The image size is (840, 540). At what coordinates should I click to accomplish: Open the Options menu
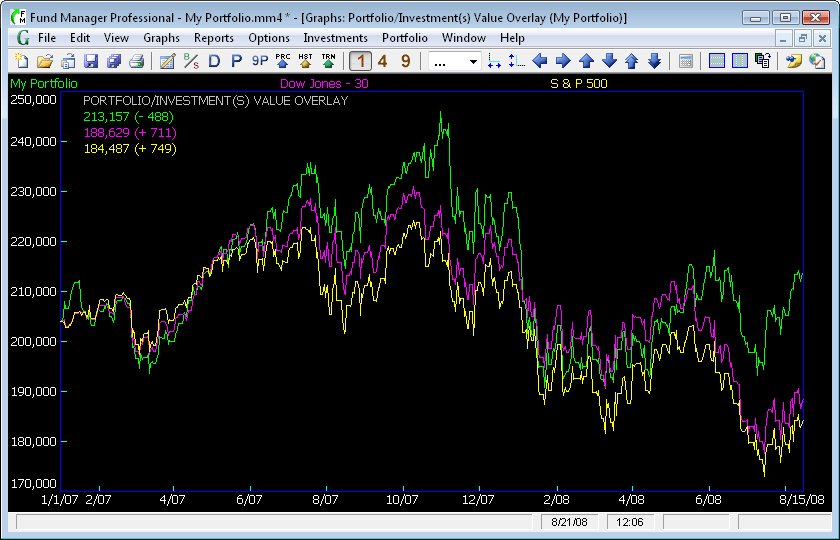click(269, 38)
